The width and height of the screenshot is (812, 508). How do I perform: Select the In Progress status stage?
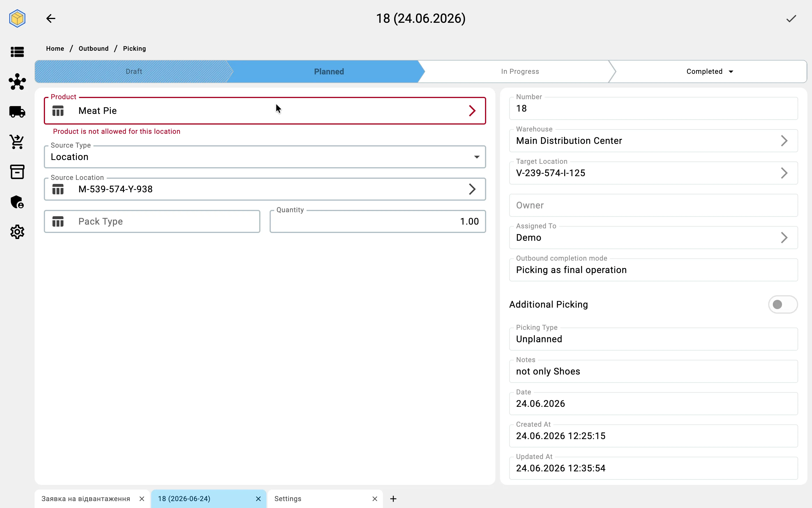point(520,72)
